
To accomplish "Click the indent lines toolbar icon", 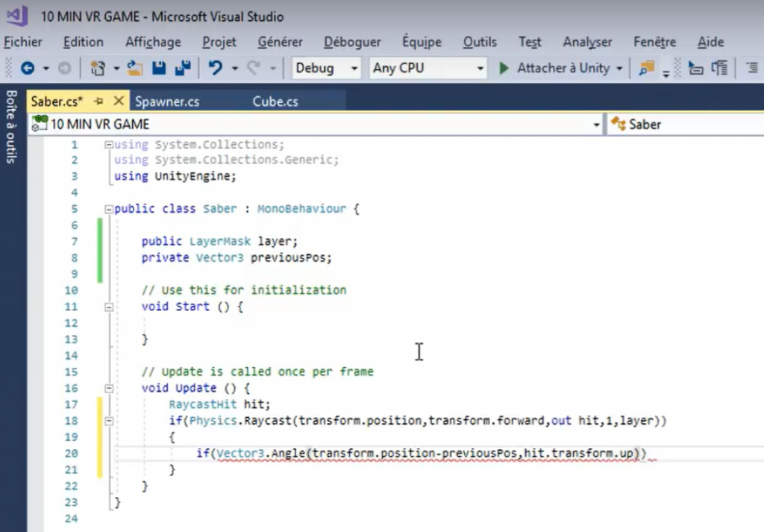I will [752, 68].
